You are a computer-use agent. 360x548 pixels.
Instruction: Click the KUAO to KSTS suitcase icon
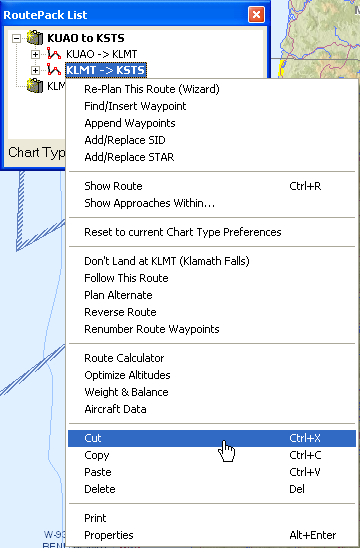pyautogui.click(x=35, y=38)
